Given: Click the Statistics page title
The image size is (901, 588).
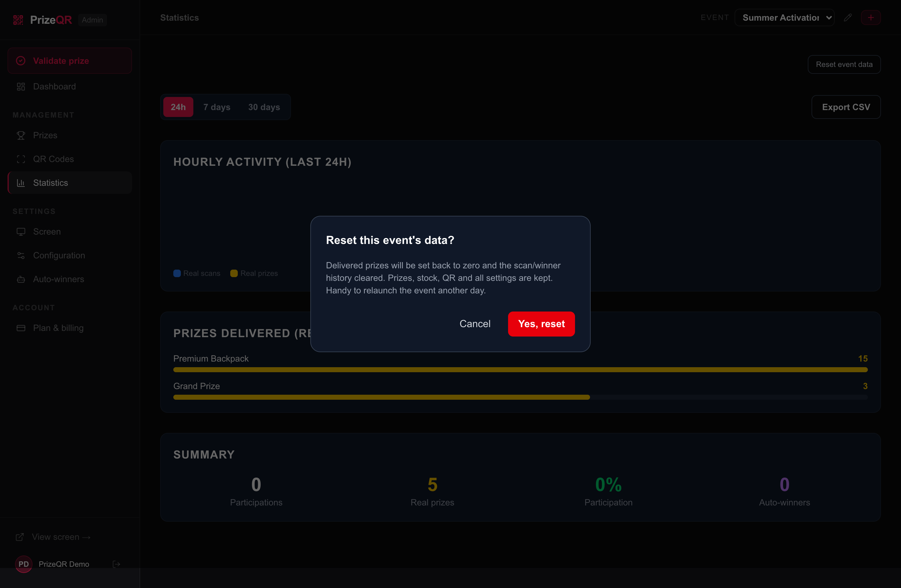Looking at the screenshot, I should 180,18.
